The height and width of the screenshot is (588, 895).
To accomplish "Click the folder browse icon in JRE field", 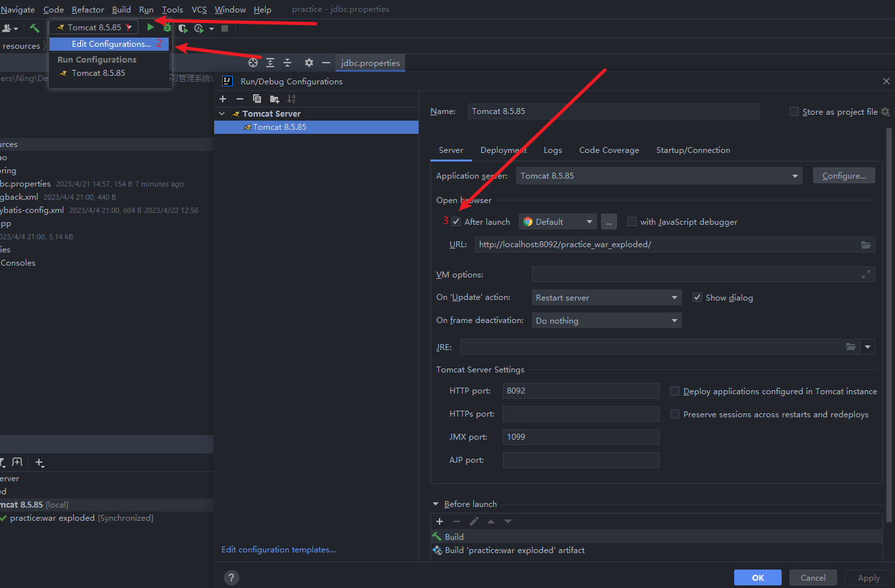I will (x=851, y=347).
